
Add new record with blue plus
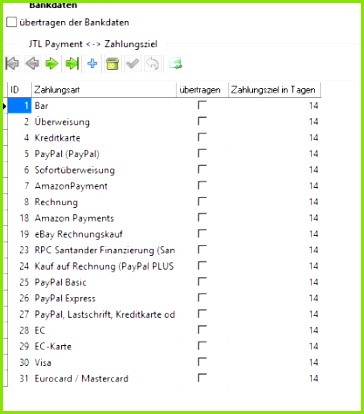pos(92,63)
